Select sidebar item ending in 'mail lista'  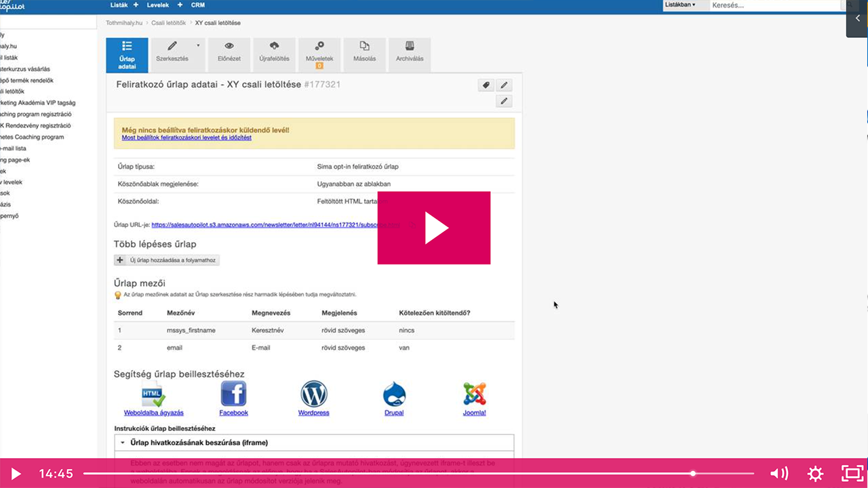tap(14, 148)
